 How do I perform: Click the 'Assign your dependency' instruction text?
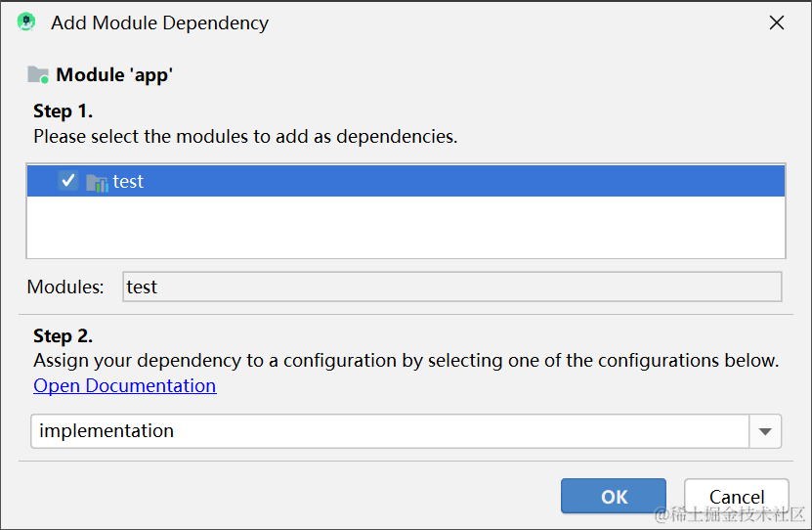(406, 360)
